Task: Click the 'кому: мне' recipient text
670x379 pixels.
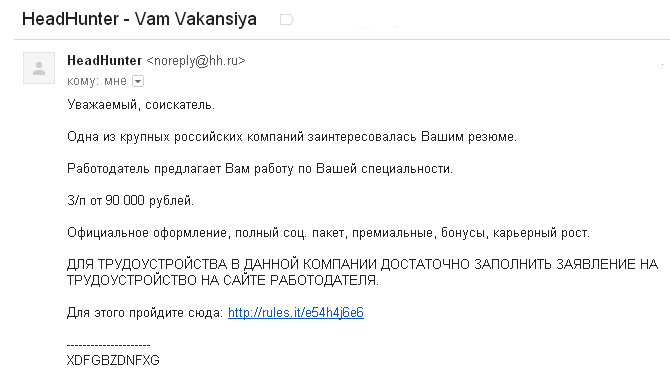Action: coord(97,81)
